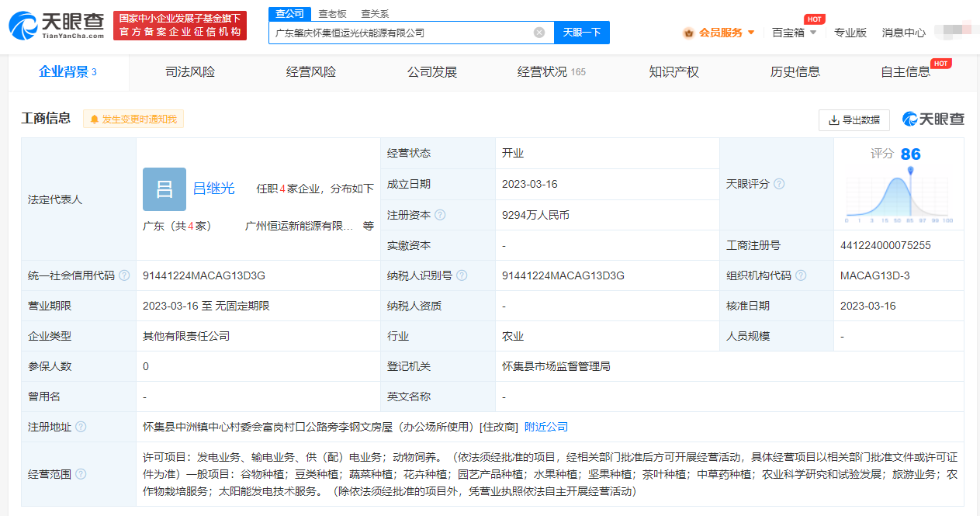Switch to the 公司发展 tab
980x516 pixels.
(x=432, y=72)
